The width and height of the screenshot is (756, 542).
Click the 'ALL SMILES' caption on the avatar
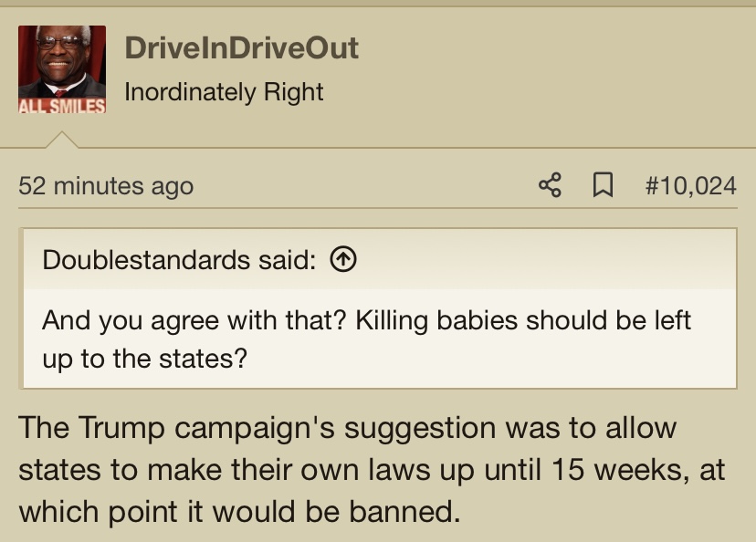click(62, 106)
